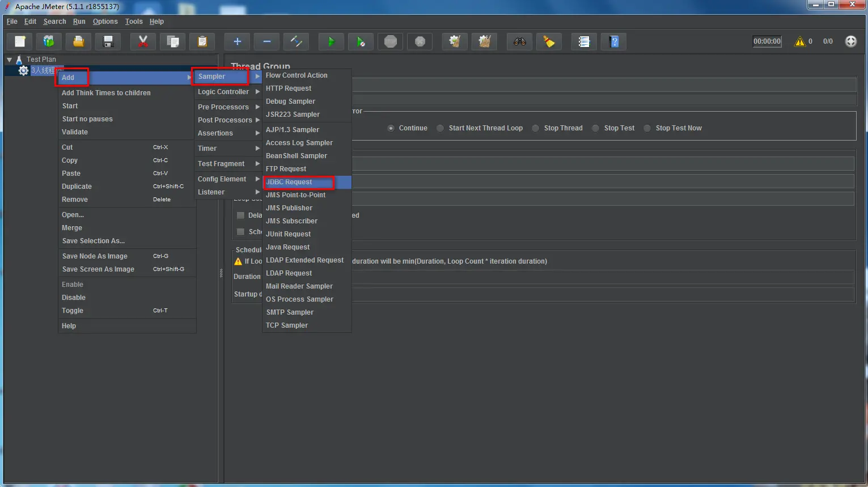Screen dimensions: 868x487
Task: Select Debug Sampler entry
Action: pyautogui.click(x=307, y=101)
